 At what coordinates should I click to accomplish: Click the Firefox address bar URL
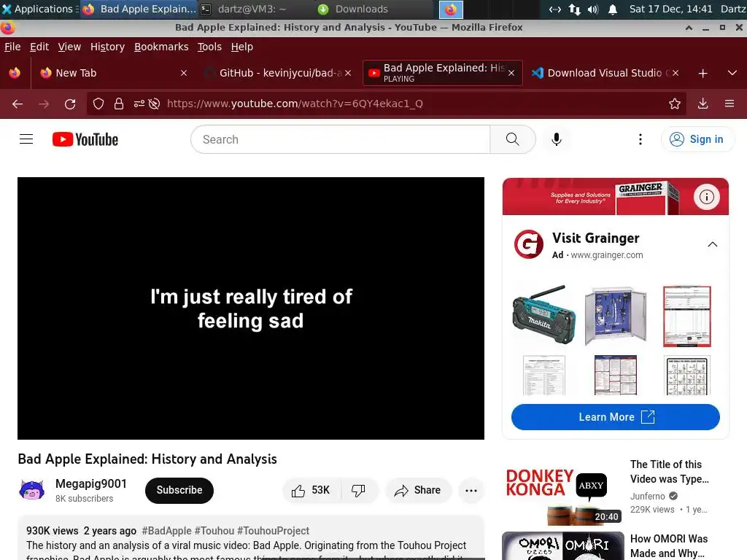coord(295,104)
